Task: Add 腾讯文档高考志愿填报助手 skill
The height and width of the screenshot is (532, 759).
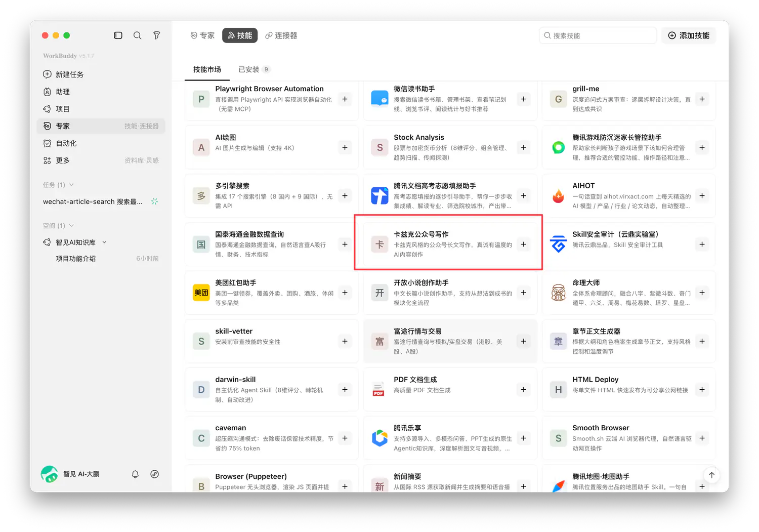Action: tap(523, 196)
